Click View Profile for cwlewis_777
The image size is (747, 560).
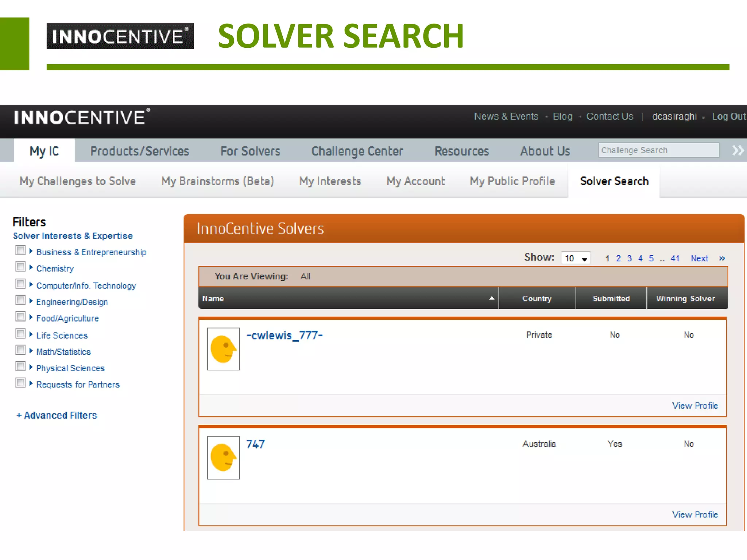click(695, 405)
